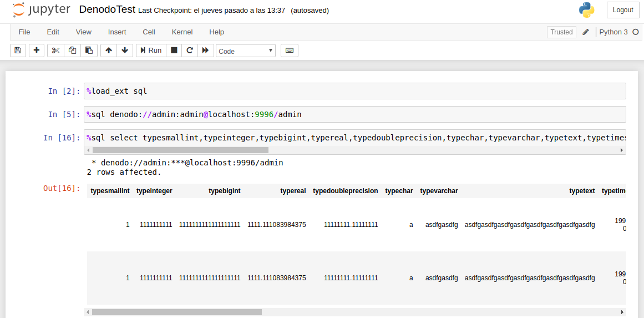Open the Insert menu
The width and height of the screenshot is (644, 318).
[117, 32]
